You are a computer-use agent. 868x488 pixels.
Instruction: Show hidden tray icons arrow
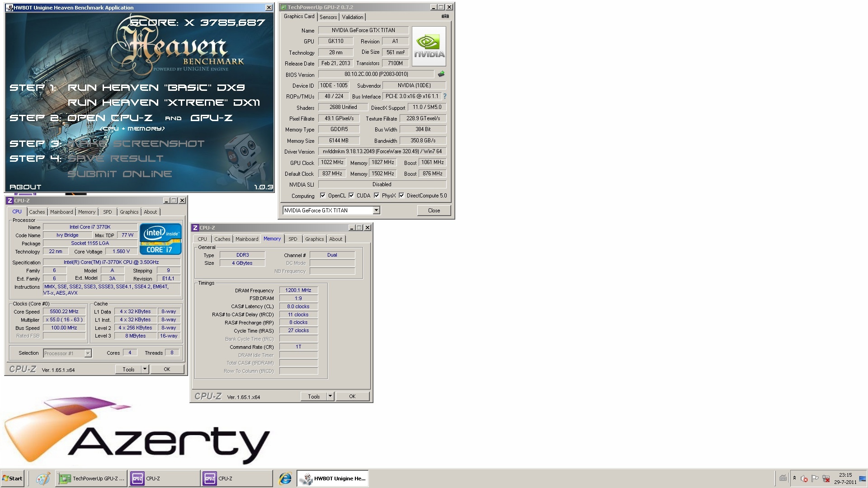click(x=794, y=478)
